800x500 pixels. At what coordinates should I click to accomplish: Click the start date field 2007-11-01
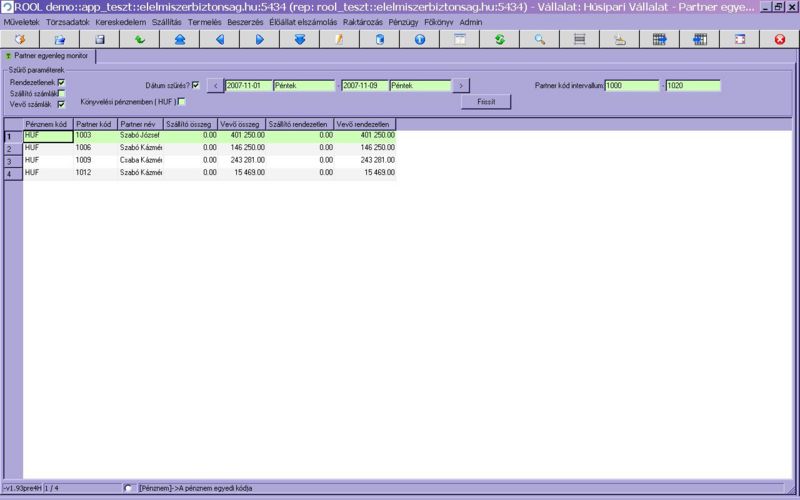[248, 86]
